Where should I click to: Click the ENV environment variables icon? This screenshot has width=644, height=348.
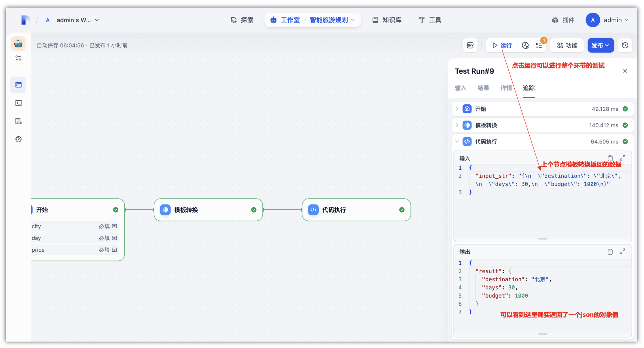click(x=470, y=45)
